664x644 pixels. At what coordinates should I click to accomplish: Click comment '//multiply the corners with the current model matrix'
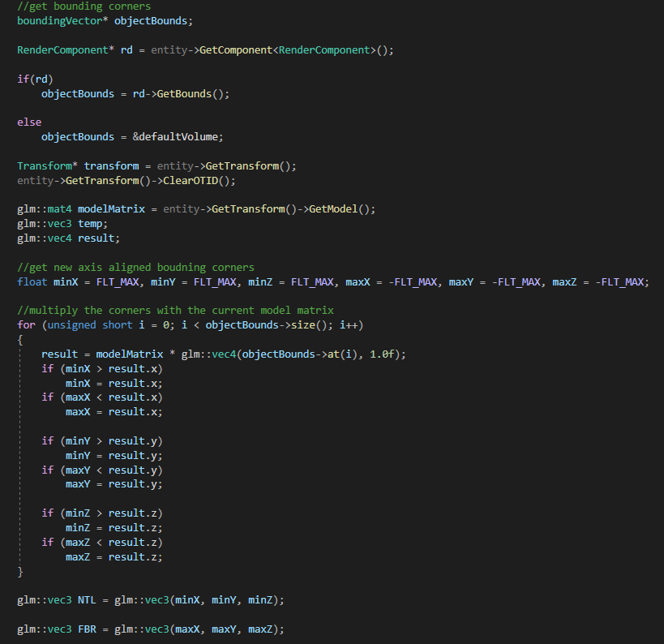[175, 310]
